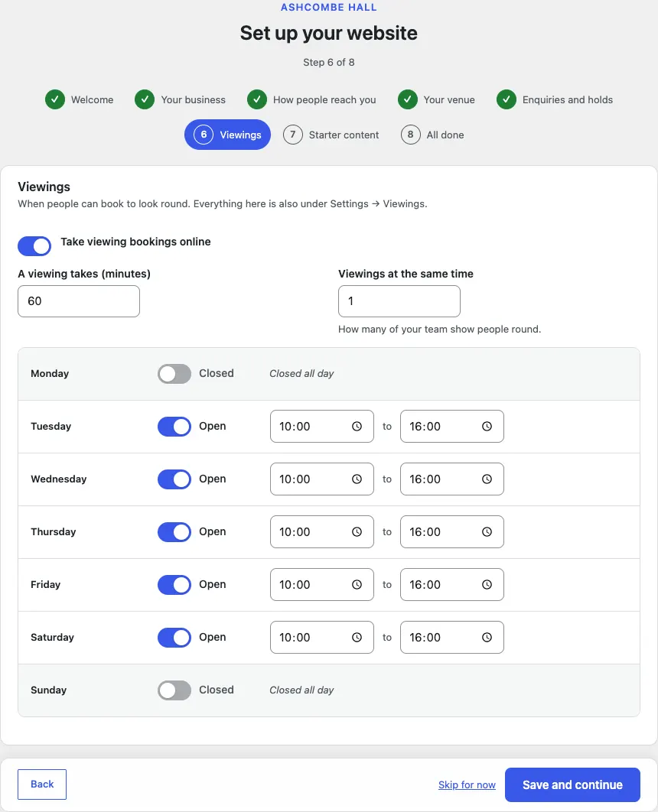This screenshot has height=812, width=658.
Task: Open the time picker for Wednesday's start time
Action: click(357, 479)
